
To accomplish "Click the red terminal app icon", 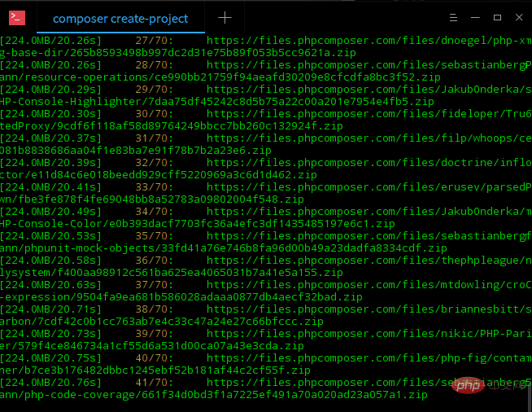I will [17, 18].
